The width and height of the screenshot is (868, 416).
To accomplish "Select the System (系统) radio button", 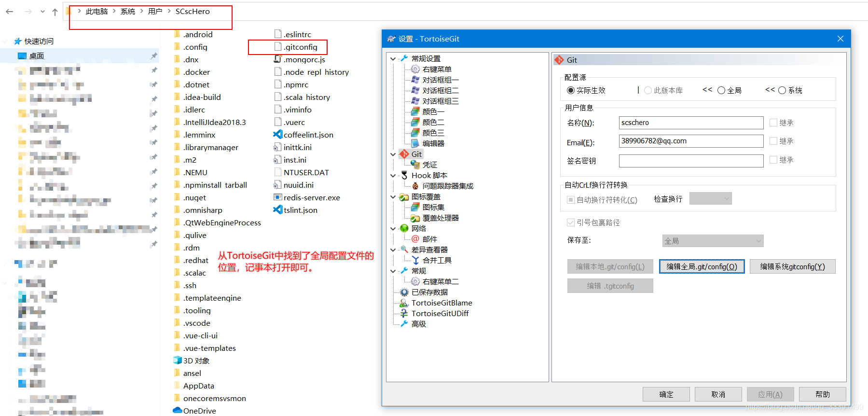I will [x=782, y=90].
